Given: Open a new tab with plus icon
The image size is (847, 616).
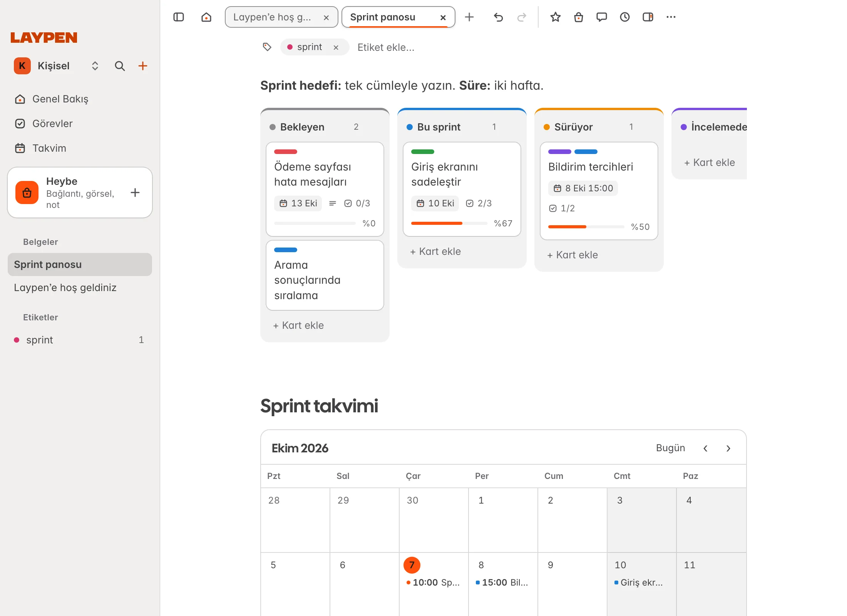Looking at the screenshot, I should [469, 17].
